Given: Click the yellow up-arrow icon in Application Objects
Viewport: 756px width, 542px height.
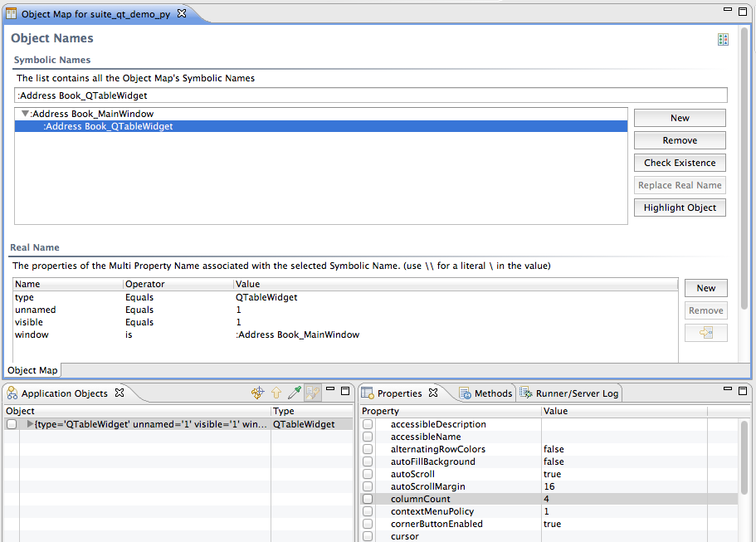Looking at the screenshot, I should coord(276,393).
